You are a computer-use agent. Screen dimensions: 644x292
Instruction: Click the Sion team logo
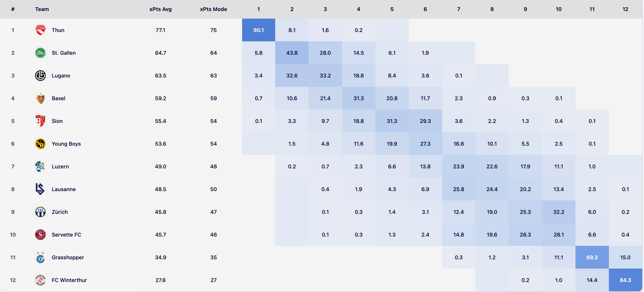tap(41, 121)
